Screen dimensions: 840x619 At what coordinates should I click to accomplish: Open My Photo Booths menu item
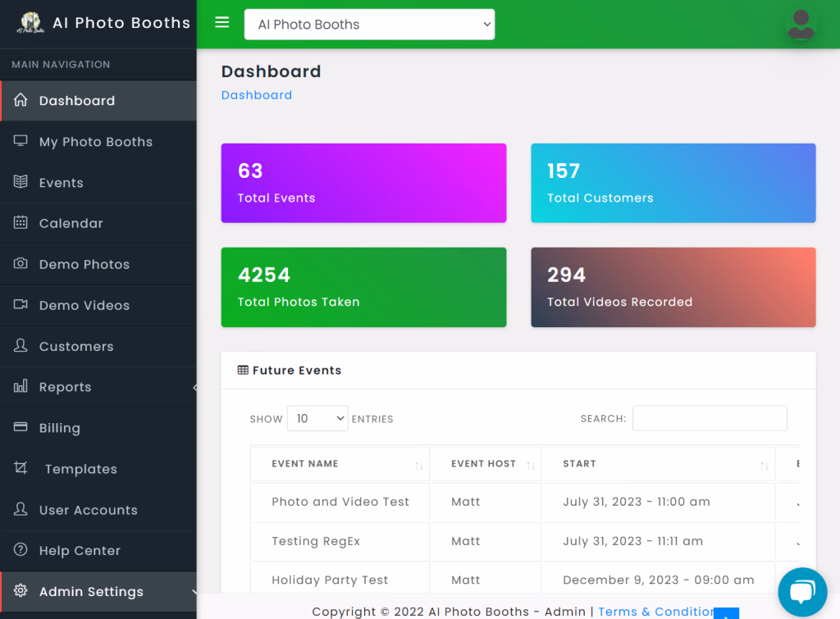[x=98, y=141]
